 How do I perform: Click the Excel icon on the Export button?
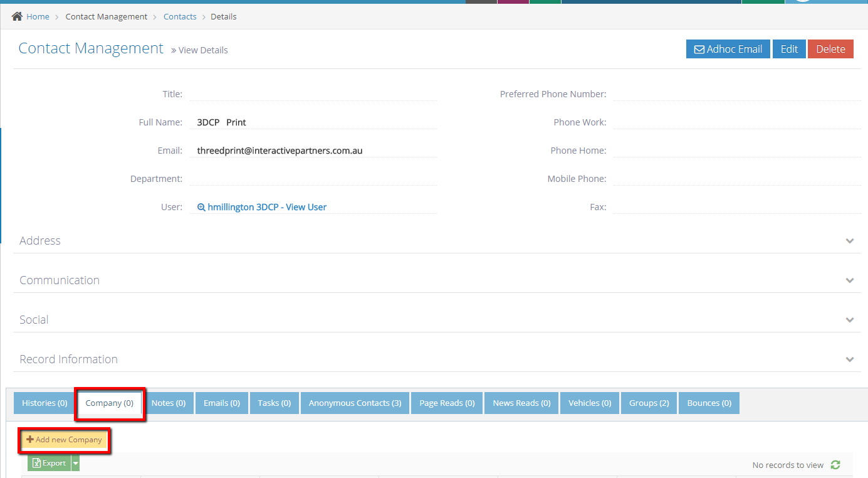[36, 462]
